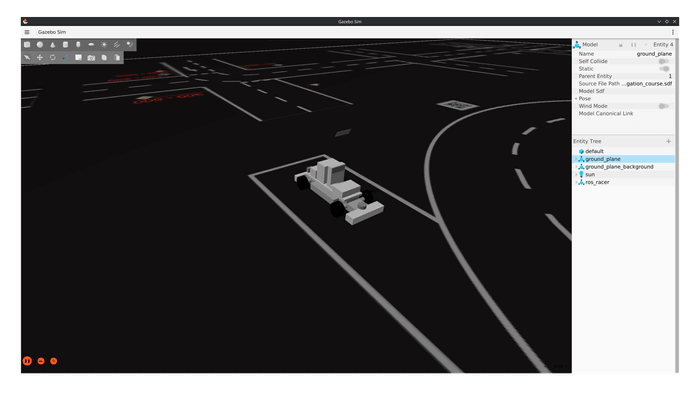Expand the Pose section
700x398 pixels.
(576, 99)
